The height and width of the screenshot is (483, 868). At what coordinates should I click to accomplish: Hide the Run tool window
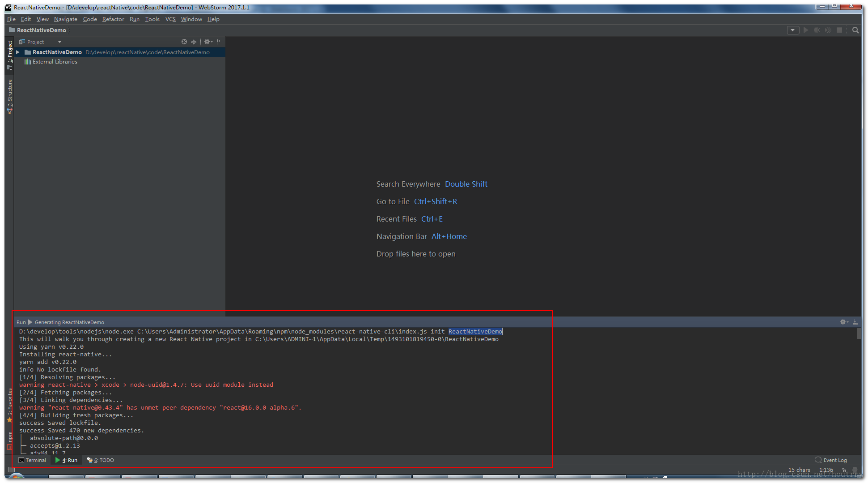coord(855,322)
